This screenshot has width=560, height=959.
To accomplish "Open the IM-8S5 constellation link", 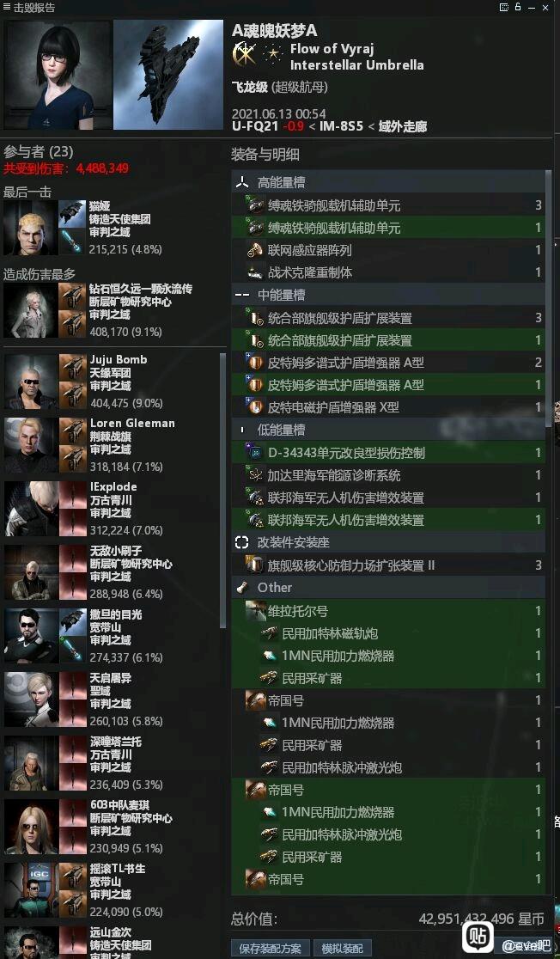I will click(x=342, y=127).
